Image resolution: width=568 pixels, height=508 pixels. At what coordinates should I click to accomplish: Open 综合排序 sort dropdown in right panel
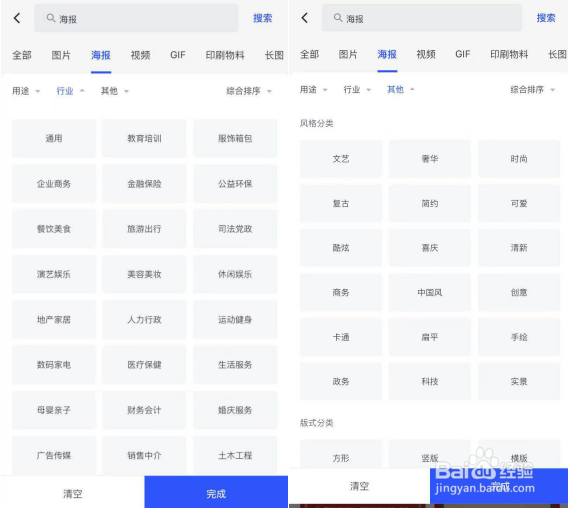click(533, 89)
